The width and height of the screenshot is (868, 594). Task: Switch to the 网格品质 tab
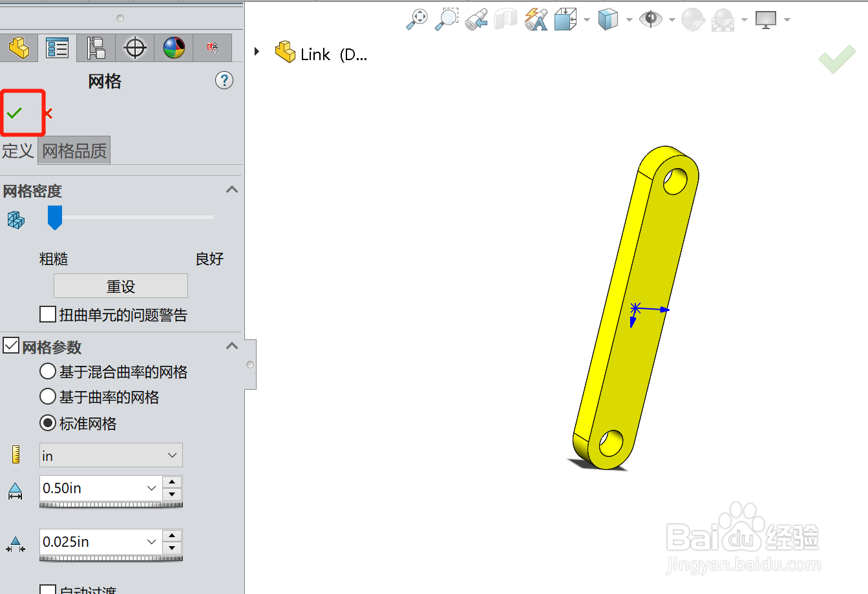point(74,149)
